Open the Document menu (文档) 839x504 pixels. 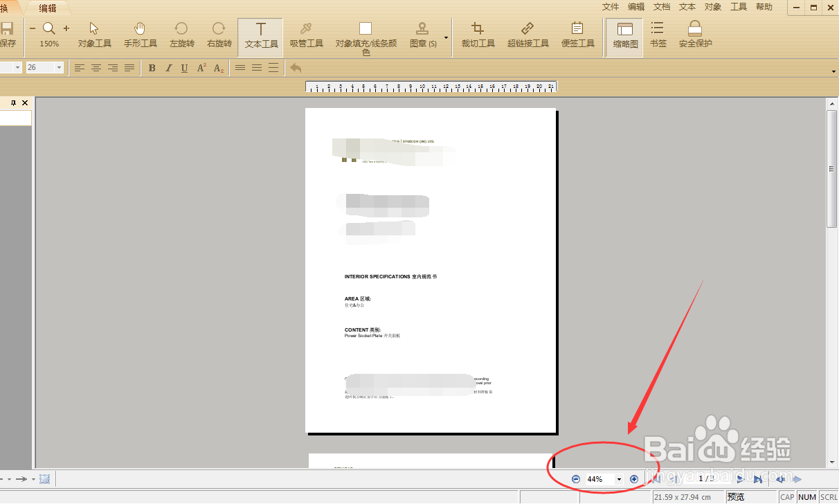coord(662,7)
